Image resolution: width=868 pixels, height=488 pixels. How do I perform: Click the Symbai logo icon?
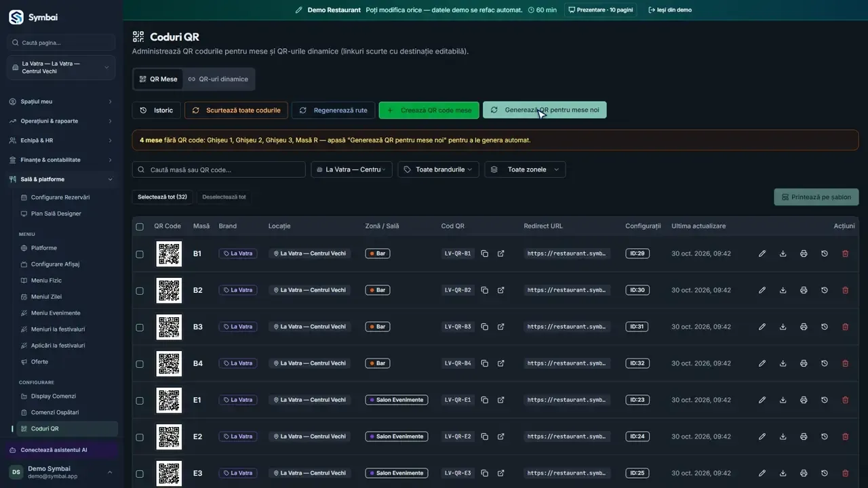tap(16, 18)
